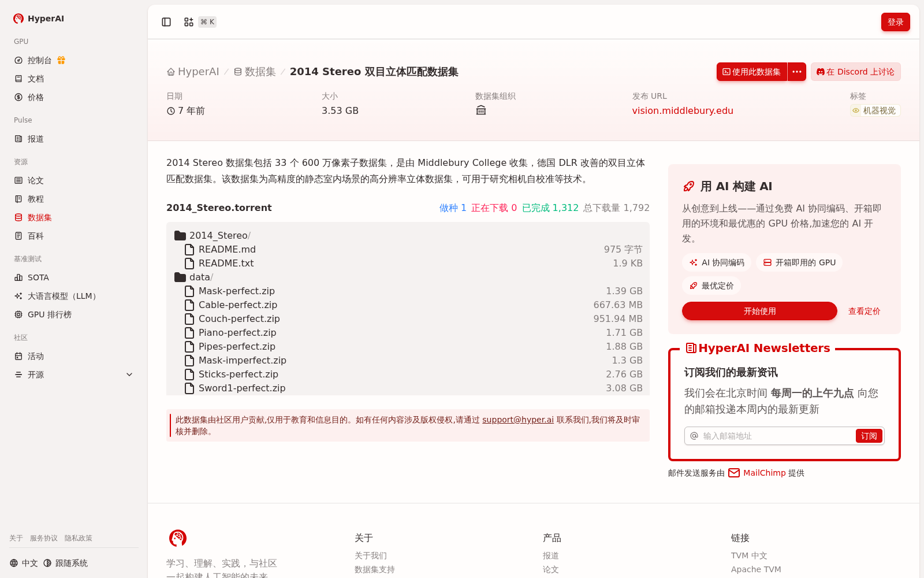Open 文档 in the sidebar
This screenshot has width=924, height=578.
tap(73, 79)
